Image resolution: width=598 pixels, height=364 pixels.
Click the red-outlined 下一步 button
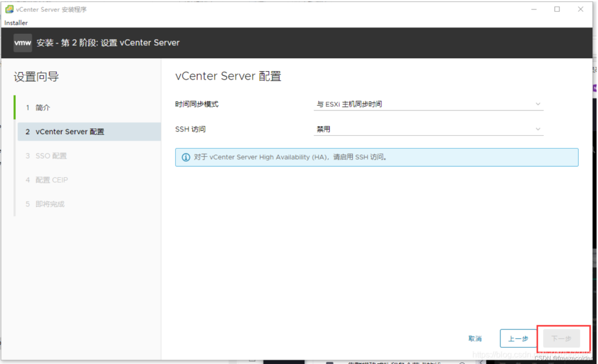click(x=561, y=338)
